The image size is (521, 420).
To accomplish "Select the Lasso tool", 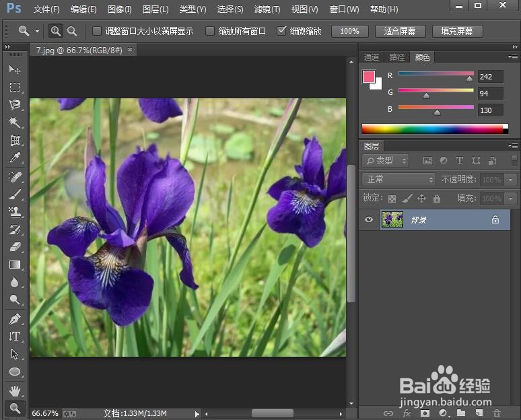I will [15, 105].
